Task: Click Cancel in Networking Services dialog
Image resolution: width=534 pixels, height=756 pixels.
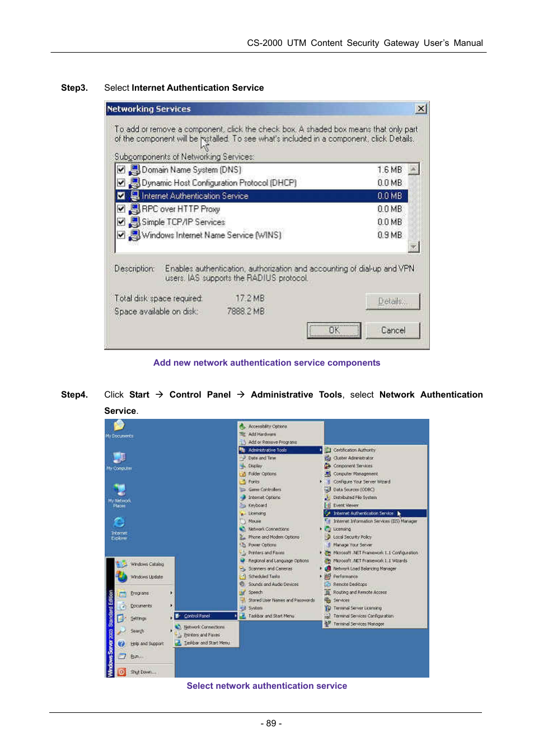Action: click(x=393, y=330)
